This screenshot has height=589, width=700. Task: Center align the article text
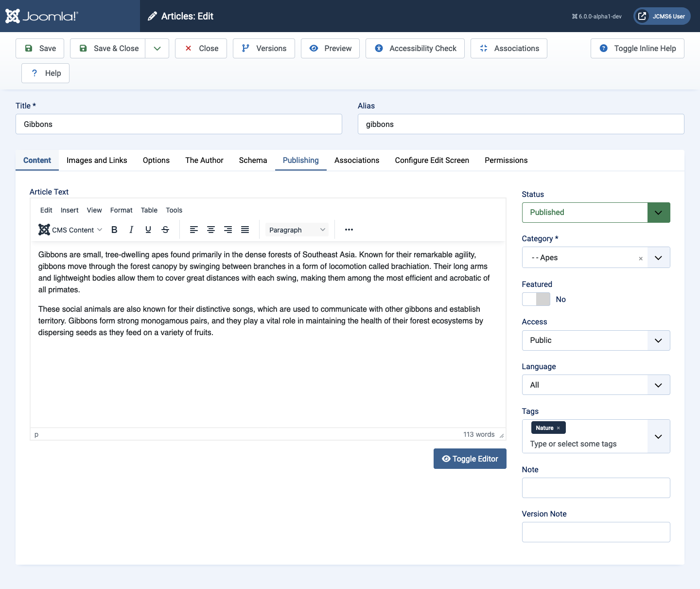coord(211,230)
